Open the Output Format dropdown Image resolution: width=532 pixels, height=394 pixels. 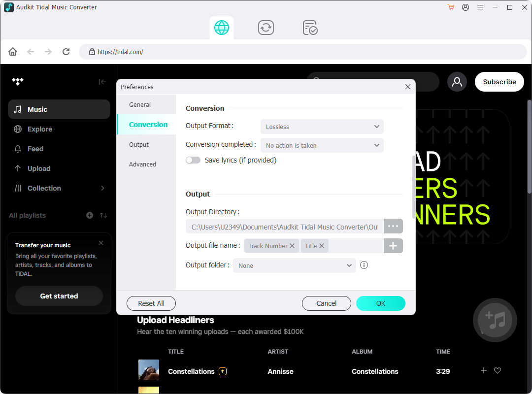[322, 127]
